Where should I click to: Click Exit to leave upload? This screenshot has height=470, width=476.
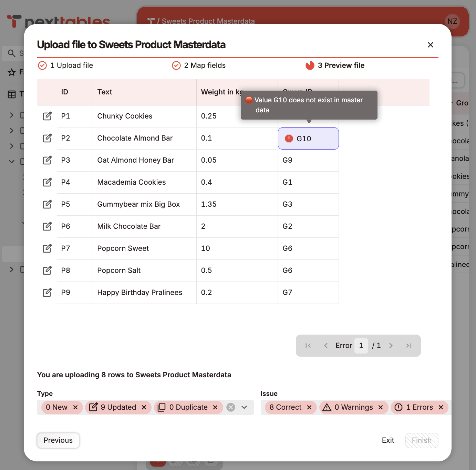pos(388,440)
